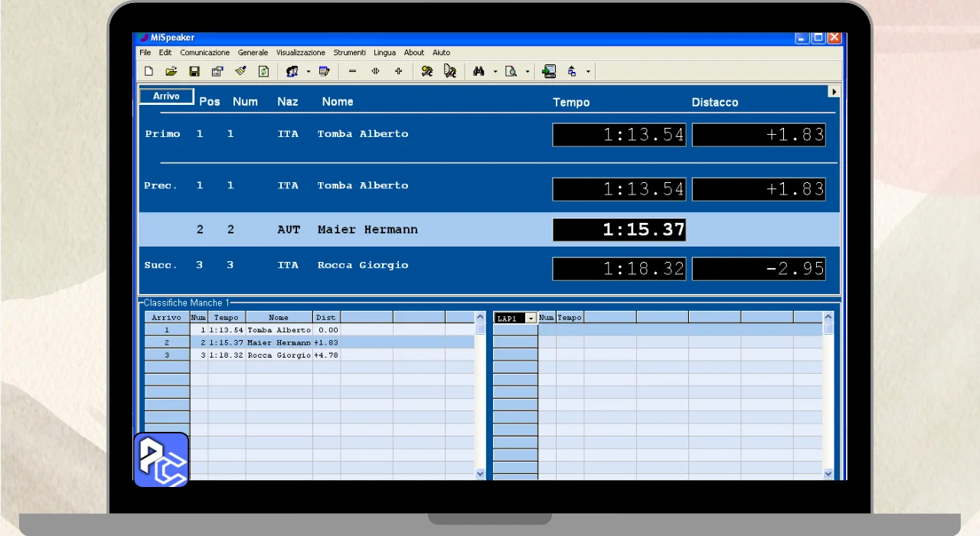Click the 0.00 Dist cell
The image size is (980, 536).
click(x=326, y=330)
